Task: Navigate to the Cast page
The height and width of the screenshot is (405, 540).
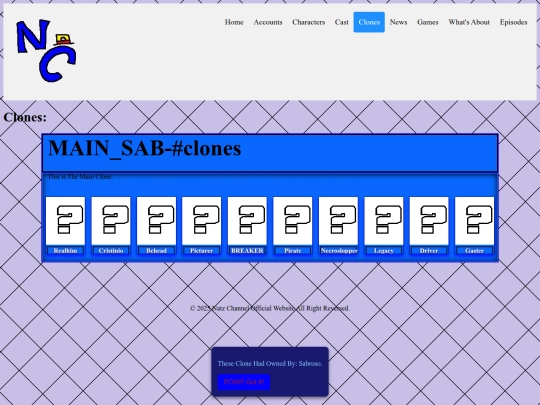Action: 342,22
